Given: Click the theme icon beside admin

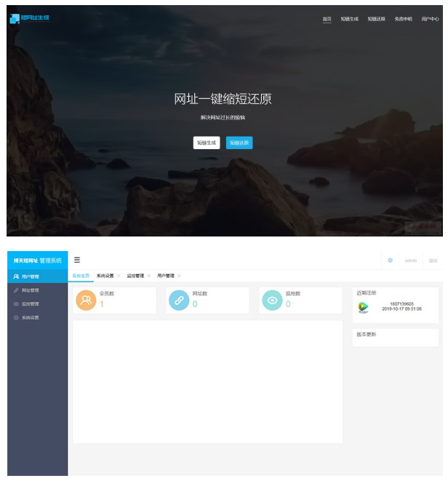Looking at the screenshot, I should click(390, 260).
